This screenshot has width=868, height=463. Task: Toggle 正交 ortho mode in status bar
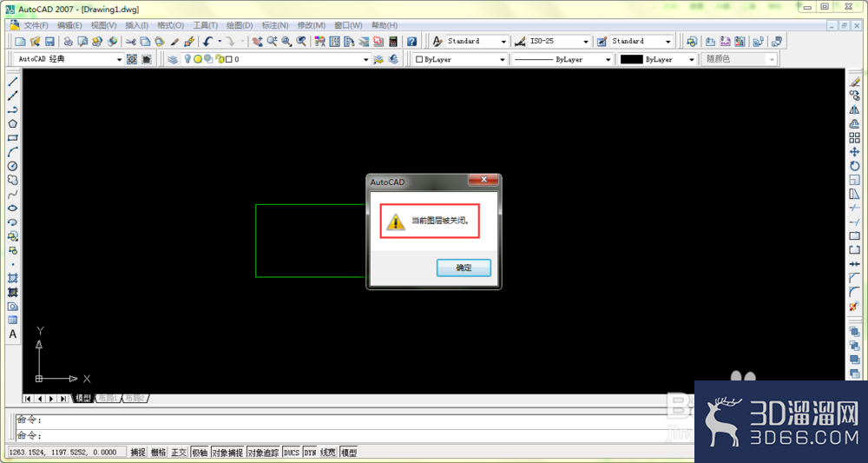179,453
